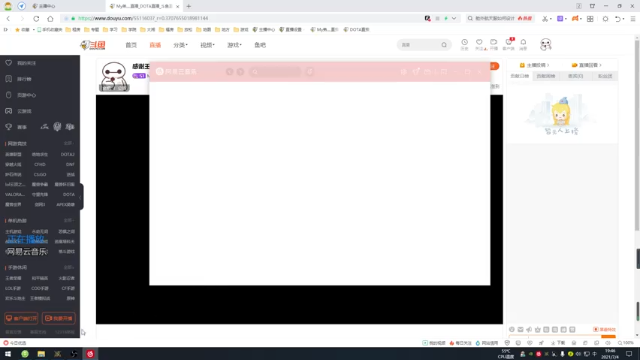This screenshot has width=640, height=360.
Task: Click the Douyu search input field
Action: click(x=420, y=45)
